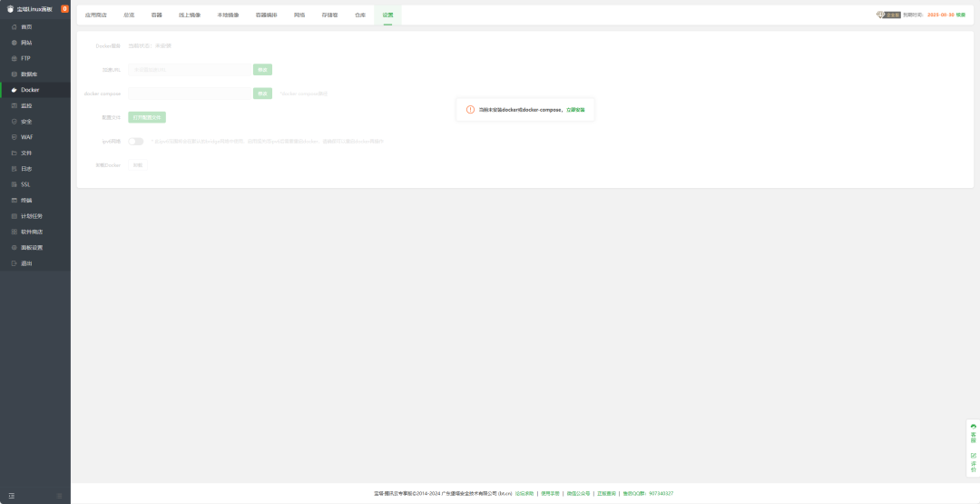Switch to the 网络 network tab
980x504 pixels.
tap(299, 15)
